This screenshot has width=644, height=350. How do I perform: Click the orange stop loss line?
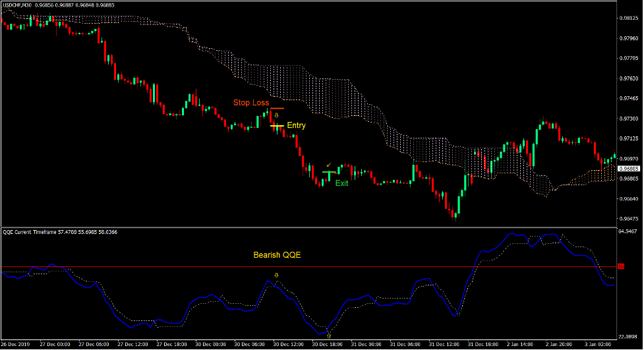278,109
